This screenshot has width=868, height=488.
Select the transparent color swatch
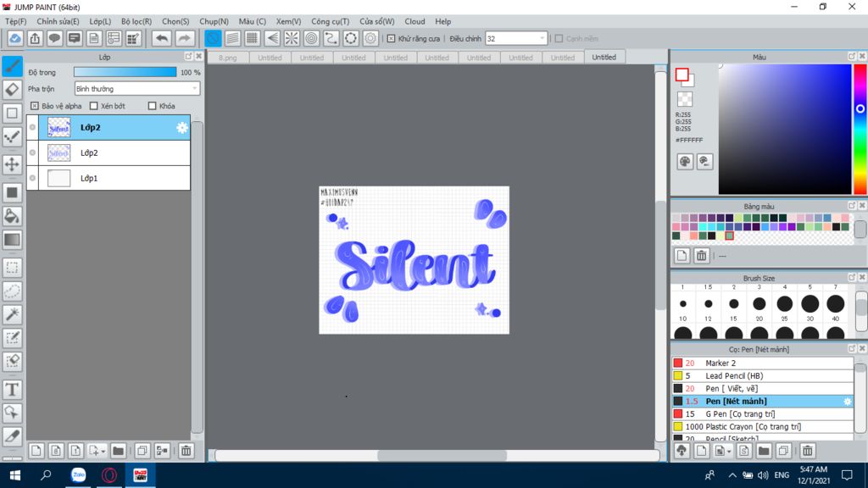click(685, 99)
